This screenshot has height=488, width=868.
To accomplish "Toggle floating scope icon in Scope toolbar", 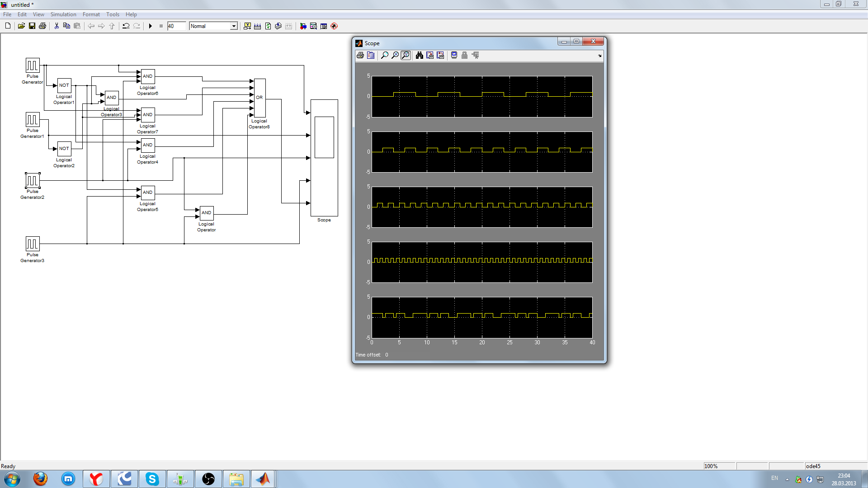I will [x=454, y=55].
